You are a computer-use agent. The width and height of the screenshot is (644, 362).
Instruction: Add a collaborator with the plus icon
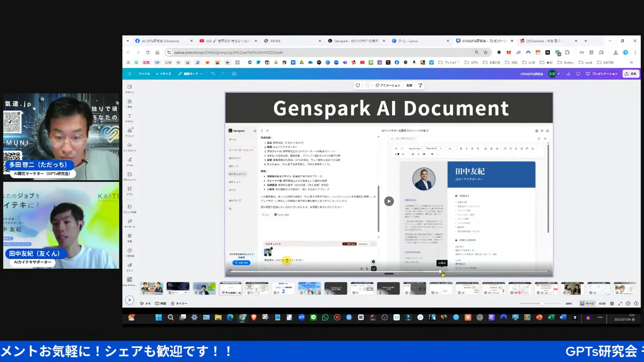[559, 74]
